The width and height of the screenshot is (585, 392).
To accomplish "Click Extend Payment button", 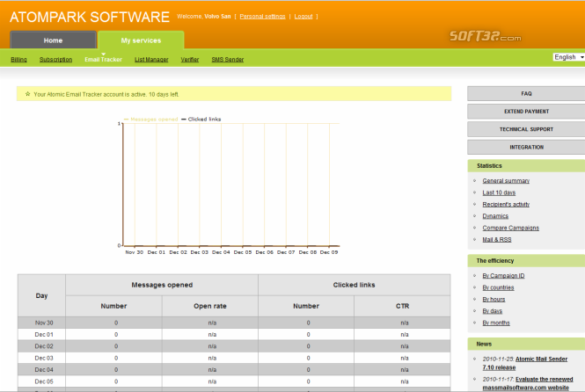I will [526, 112].
